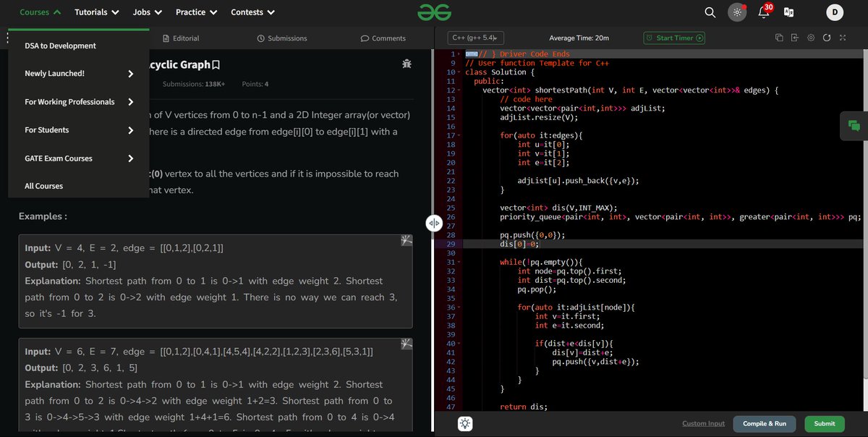Screen dimensions: 868x437
Task: Toggle between dark and light theme
Action: pos(737,12)
